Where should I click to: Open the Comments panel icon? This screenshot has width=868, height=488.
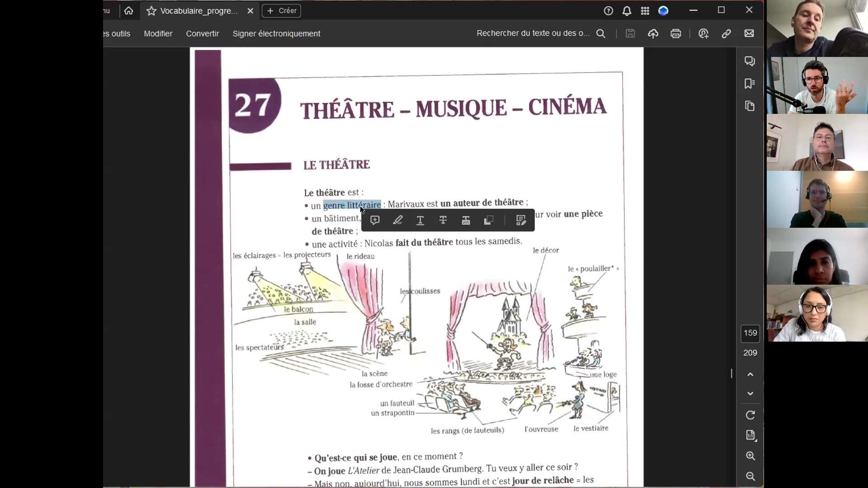[x=750, y=61]
